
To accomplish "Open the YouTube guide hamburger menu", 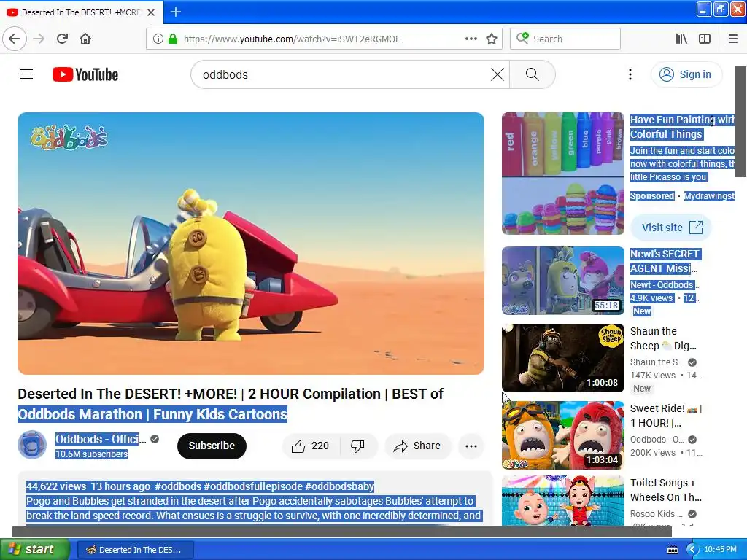I will coord(26,74).
